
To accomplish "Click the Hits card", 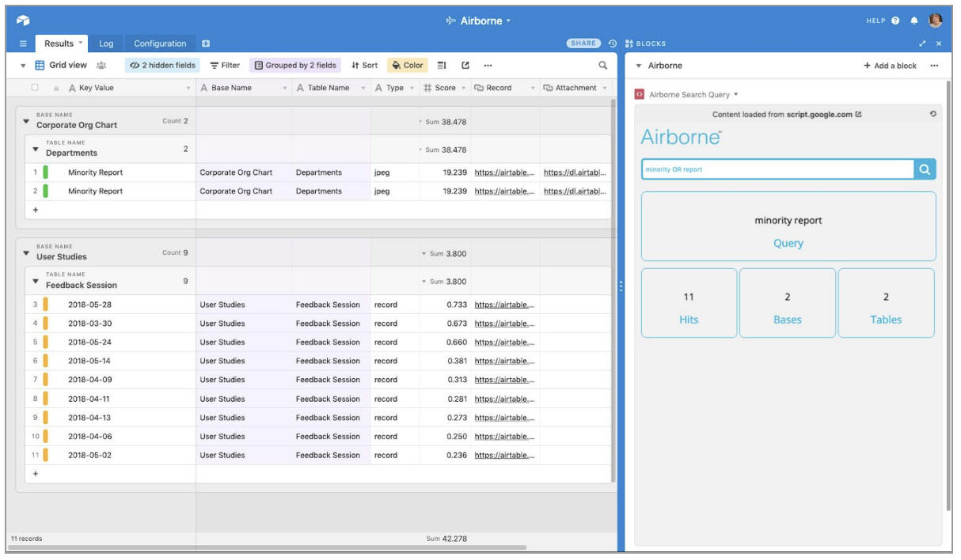I will 689,303.
